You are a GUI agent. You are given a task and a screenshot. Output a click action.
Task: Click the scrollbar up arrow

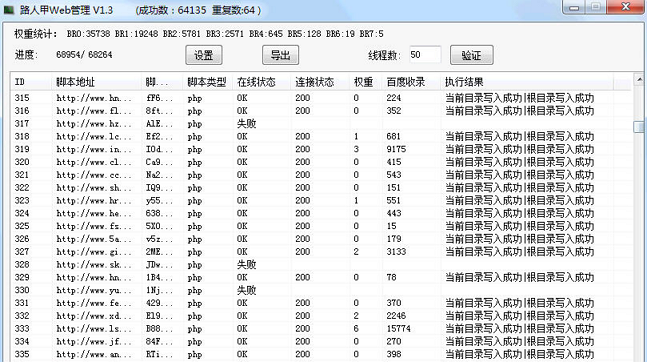[639, 79]
